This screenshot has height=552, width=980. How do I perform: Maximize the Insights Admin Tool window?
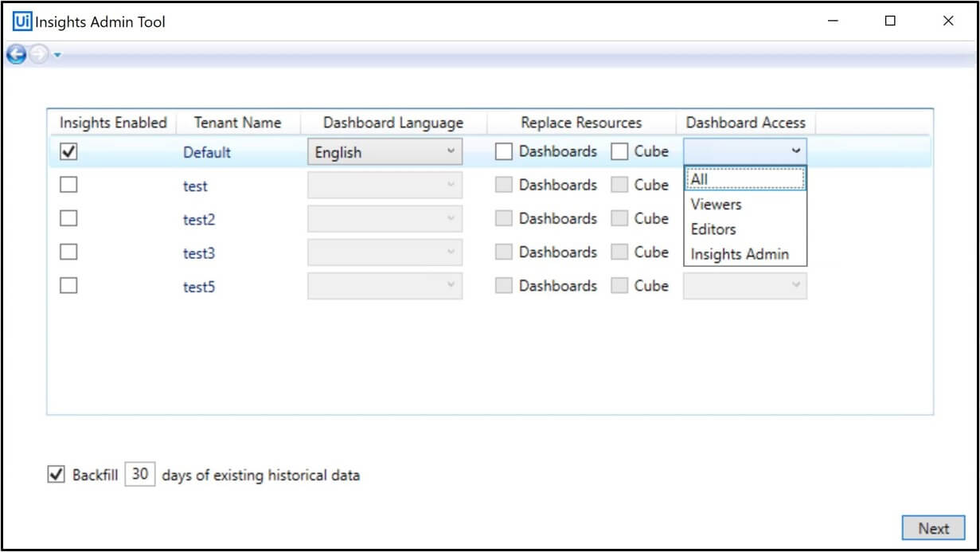tap(890, 22)
